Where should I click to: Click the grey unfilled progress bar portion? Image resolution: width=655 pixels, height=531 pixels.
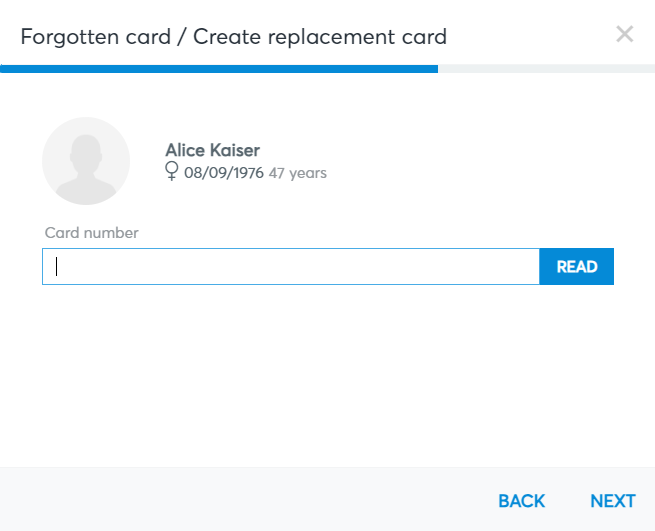(x=546, y=69)
